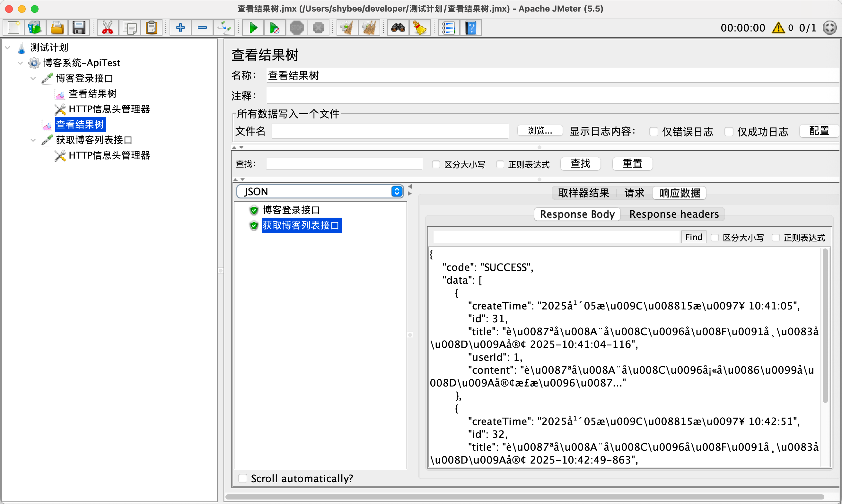Click collapse arrows above 查找 search panel
The width and height of the screenshot is (842, 504).
[238, 147]
